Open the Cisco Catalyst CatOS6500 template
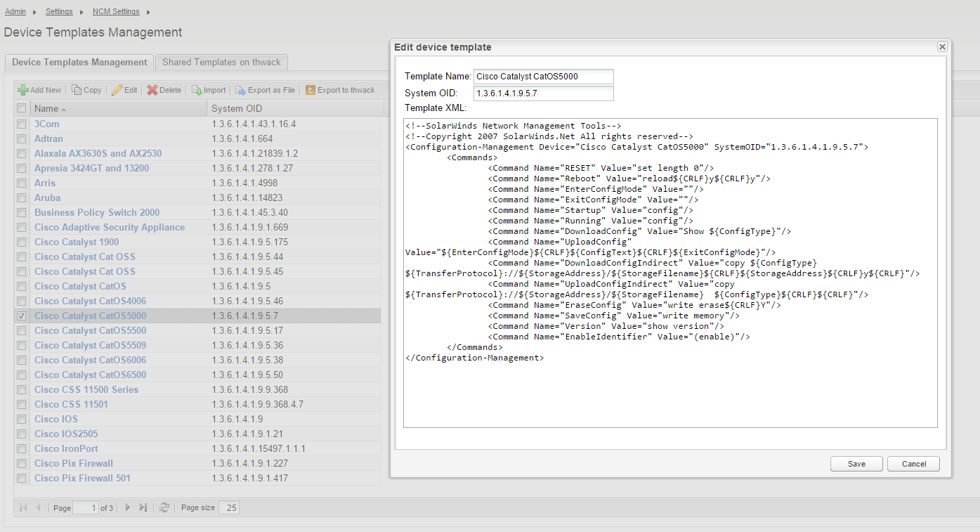 90,375
